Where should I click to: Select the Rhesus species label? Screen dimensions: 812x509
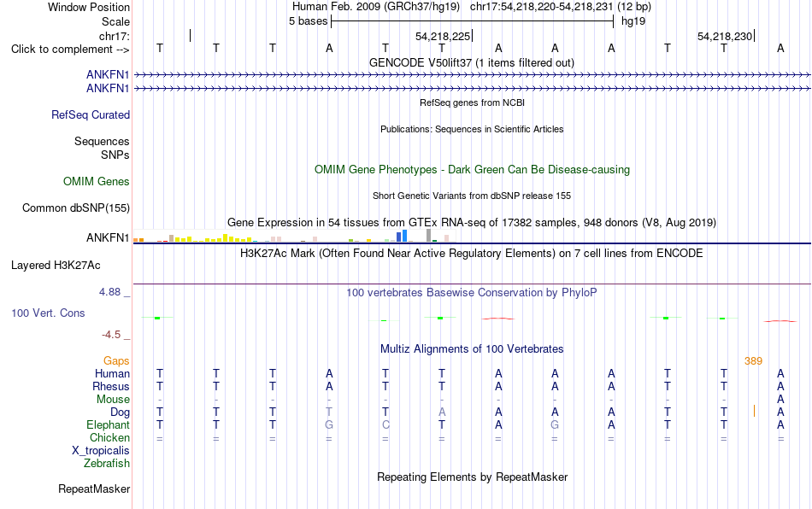pos(111,386)
